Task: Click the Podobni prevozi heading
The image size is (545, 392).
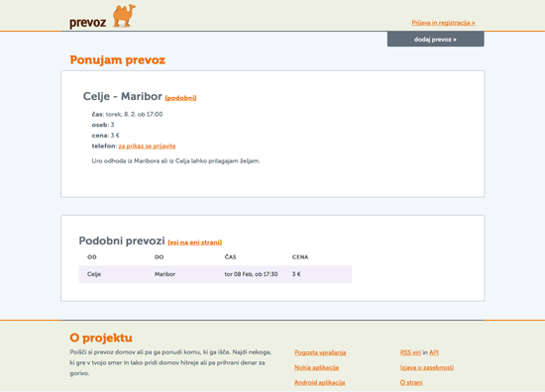Action: tap(122, 241)
